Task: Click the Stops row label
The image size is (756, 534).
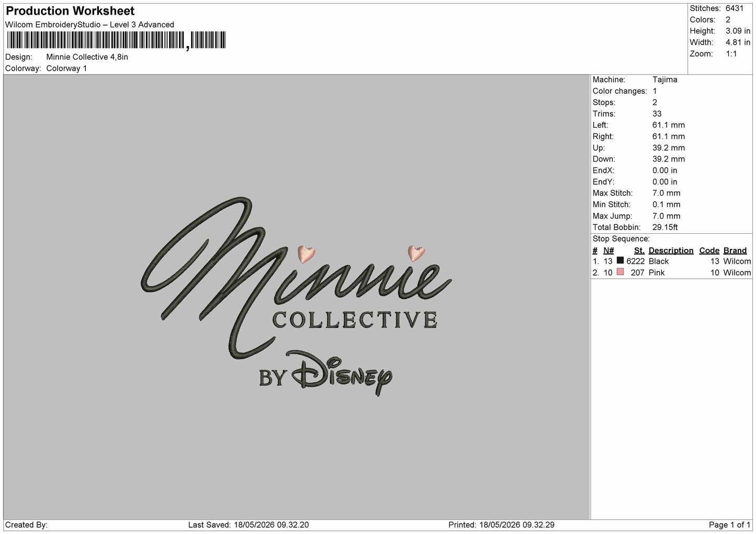Action: pos(604,103)
